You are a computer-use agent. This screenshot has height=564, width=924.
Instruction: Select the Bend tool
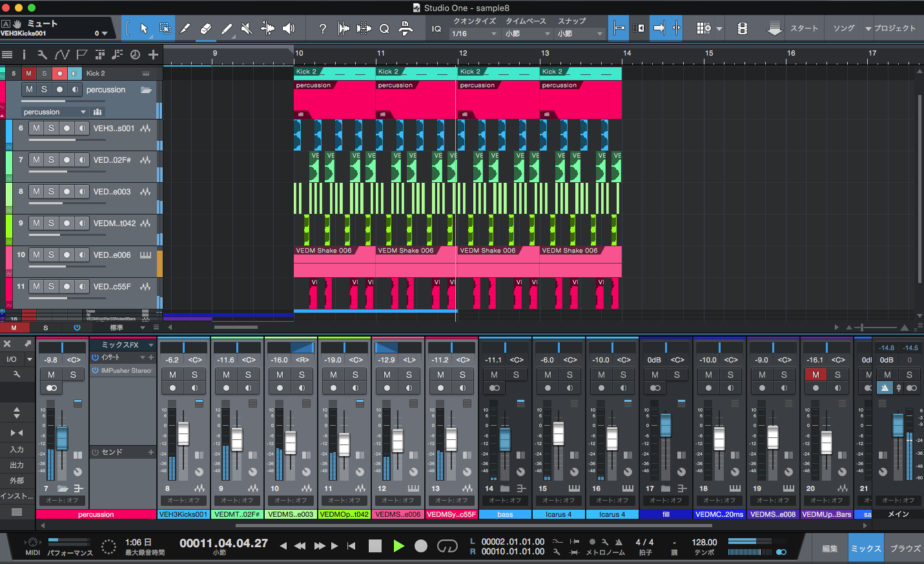click(x=267, y=28)
